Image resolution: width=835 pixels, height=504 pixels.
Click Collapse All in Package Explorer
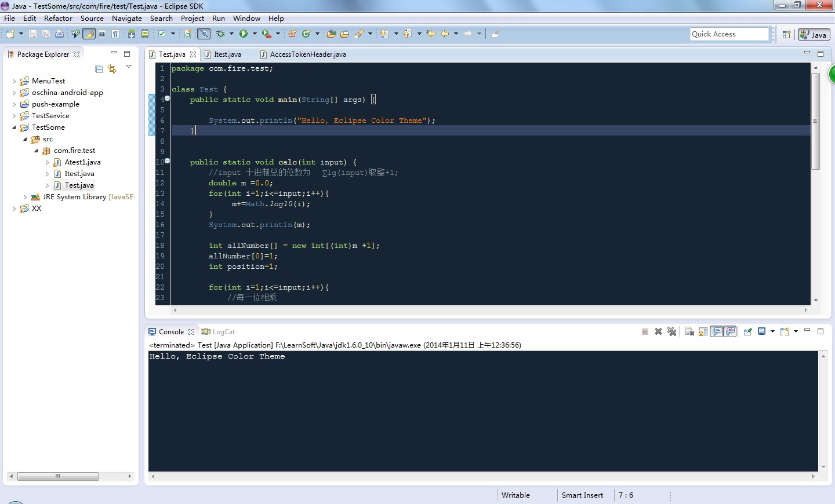coord(99,69)
